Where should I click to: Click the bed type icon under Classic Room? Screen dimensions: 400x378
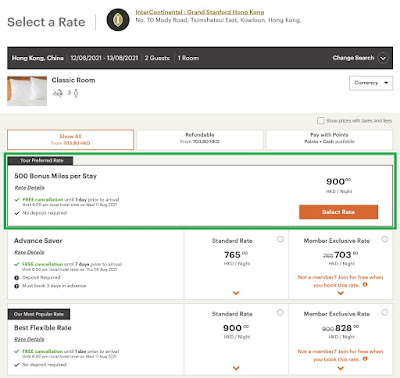[x=58, y=94]
